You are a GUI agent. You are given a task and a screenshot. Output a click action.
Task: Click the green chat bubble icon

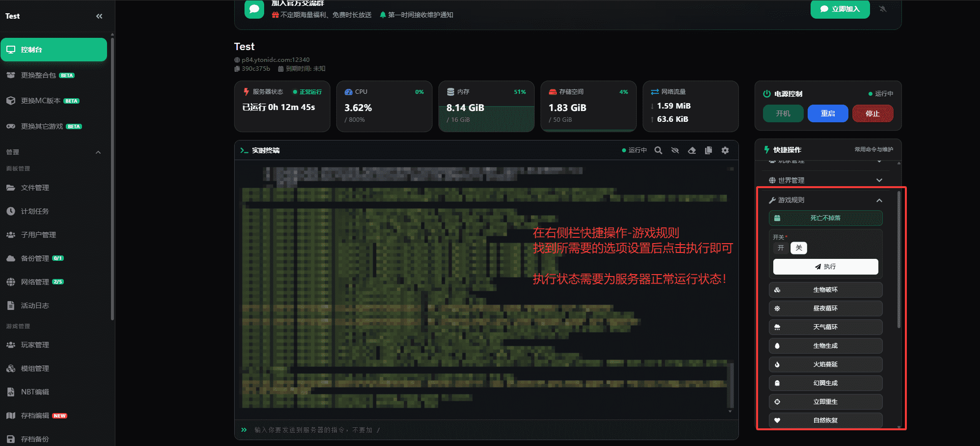coord(254,9)
